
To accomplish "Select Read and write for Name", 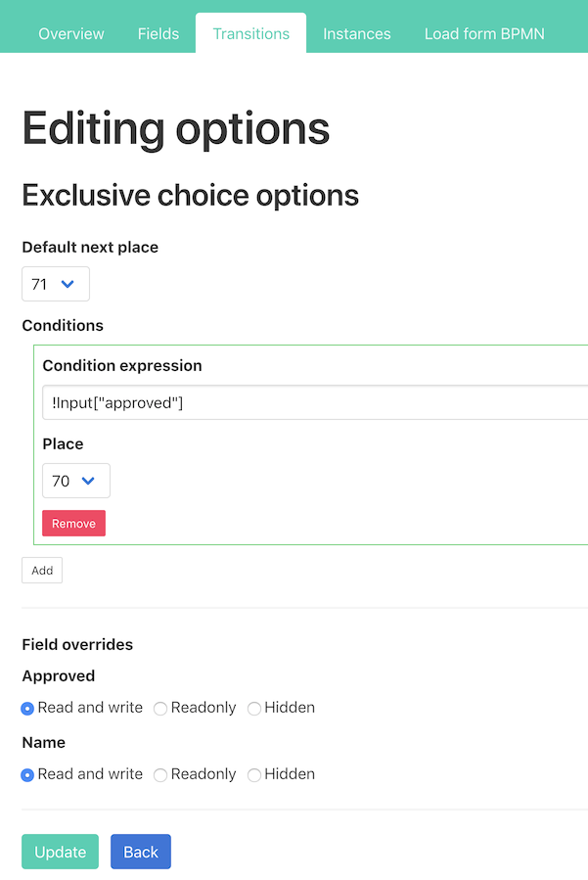I will (28, 774).
